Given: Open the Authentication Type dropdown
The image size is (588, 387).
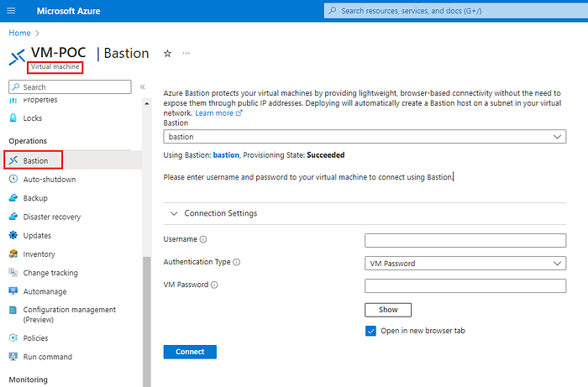Looking at the screenshot, I should coord(465,264).
